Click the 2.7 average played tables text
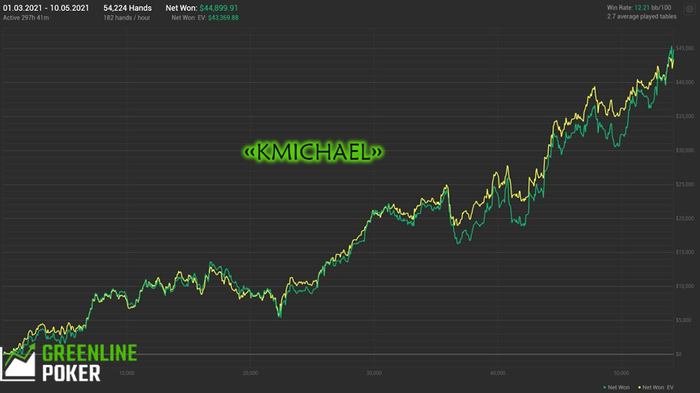Image resolution: width=700 pixels, height=393 pixels. pyautogui.click(x=642, y=17)
